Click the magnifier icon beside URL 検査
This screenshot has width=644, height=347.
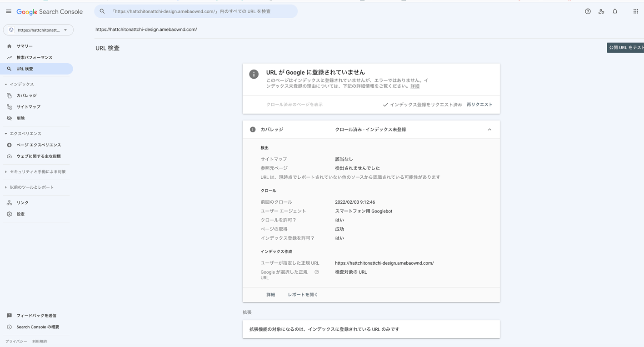pos(9,69)
